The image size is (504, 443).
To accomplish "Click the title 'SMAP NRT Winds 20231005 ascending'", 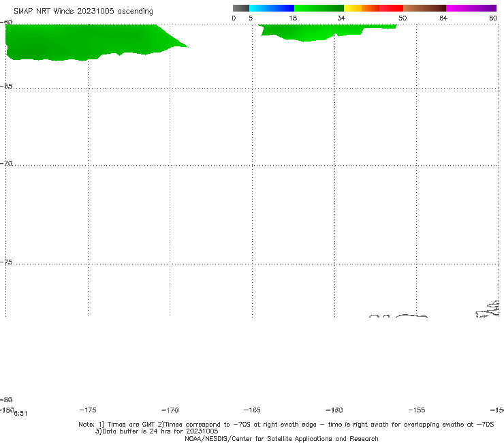I will pos(83,11).
